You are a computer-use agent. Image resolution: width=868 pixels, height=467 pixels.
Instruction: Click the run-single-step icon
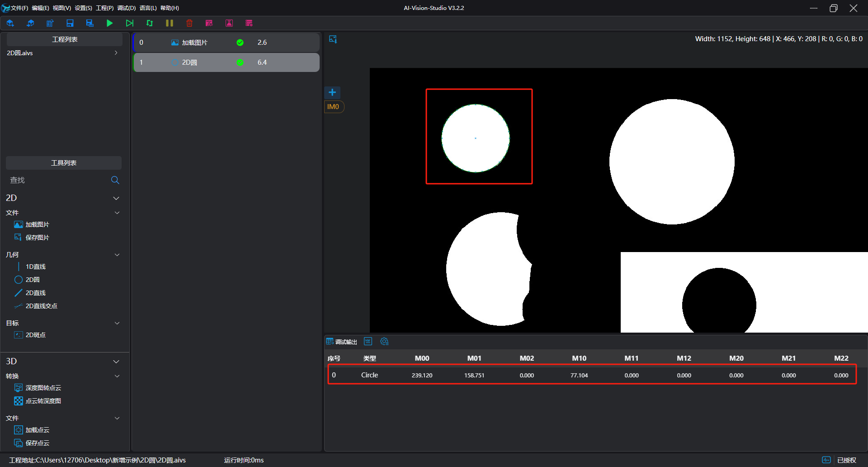[x=130, y=23]
